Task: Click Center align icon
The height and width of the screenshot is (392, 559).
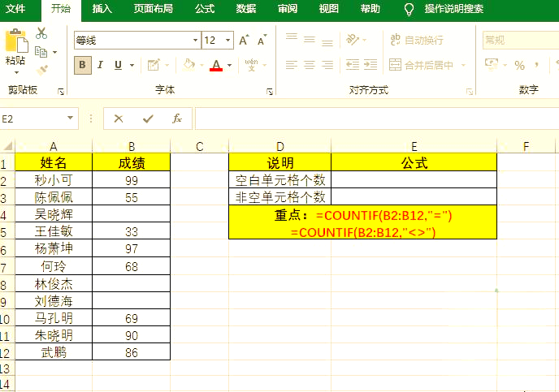Action: pyautogui.click(x=310, y=65)
